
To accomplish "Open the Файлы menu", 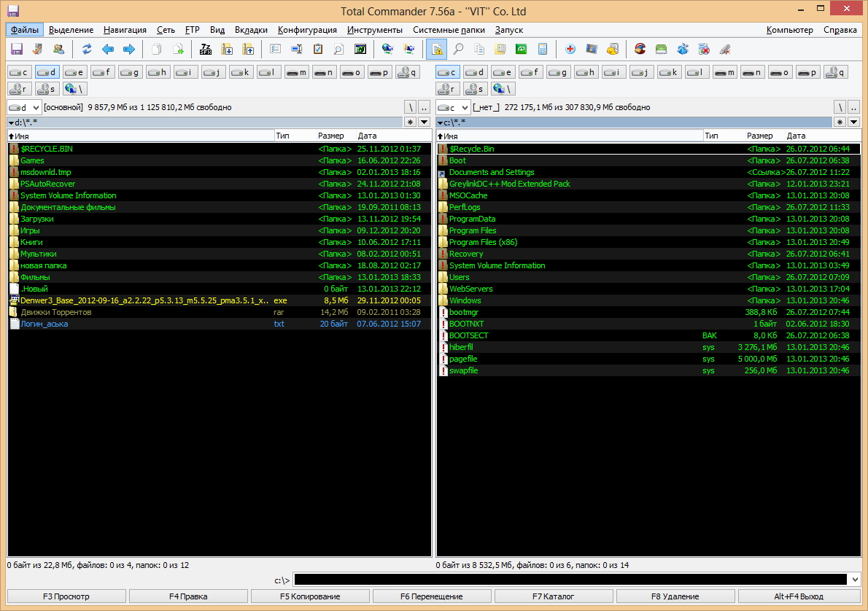I will [x=24, y=30].
